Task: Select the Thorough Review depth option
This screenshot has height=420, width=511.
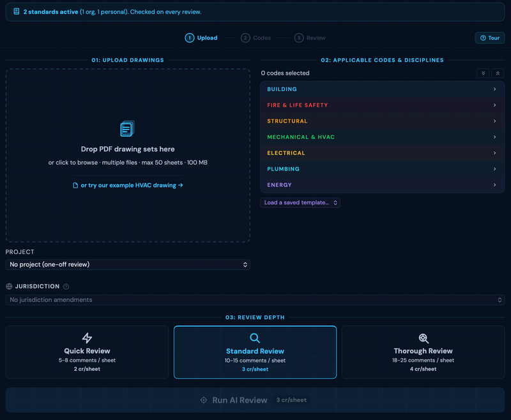Action: pos(423,352)
